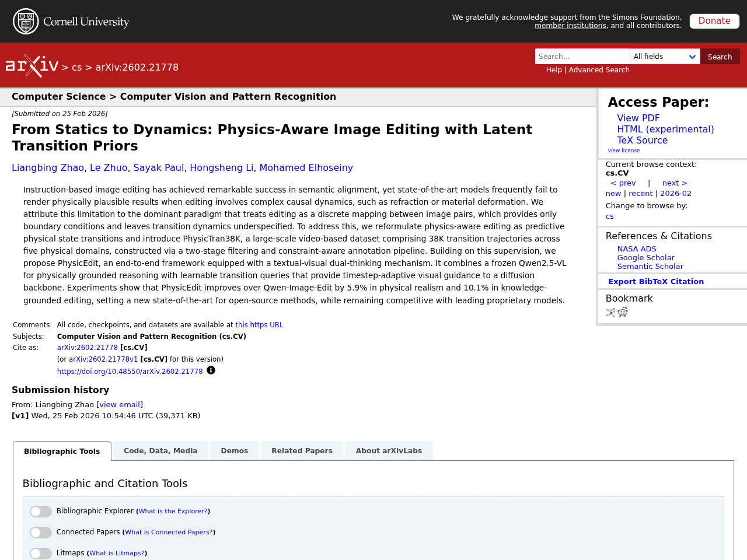Viewport: 747px width, 560px height.
Task: Select the Related Papers tab
Action: click(x=302, y=450)
